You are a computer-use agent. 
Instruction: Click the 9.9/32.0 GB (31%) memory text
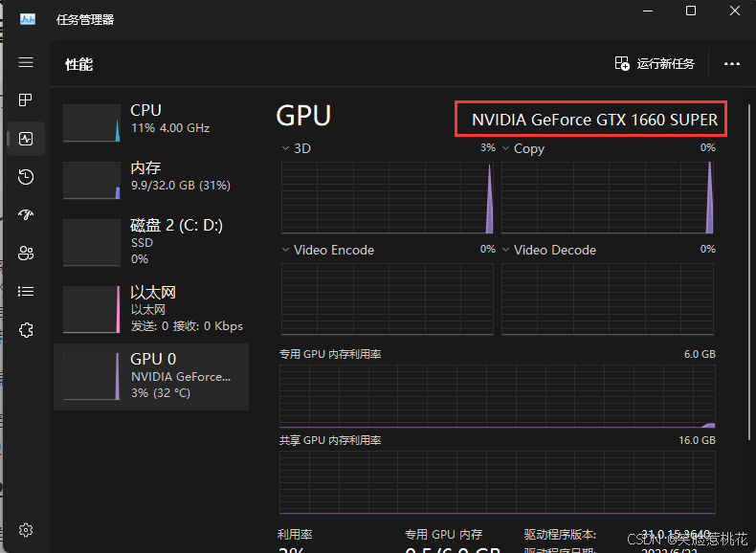point(181,186)
